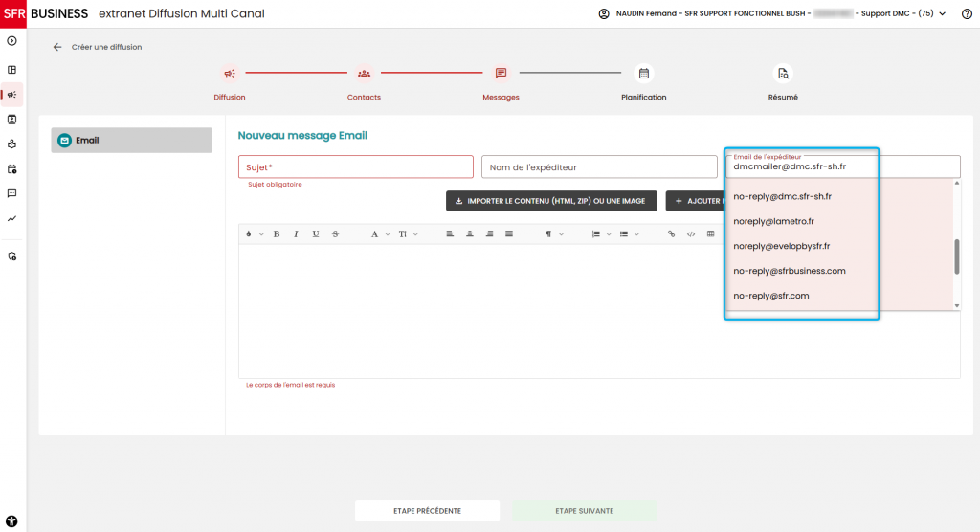Open the scheduled calendar icon in sidebar
The width and height of the screenshot is (980, 532).
point(11,169)
